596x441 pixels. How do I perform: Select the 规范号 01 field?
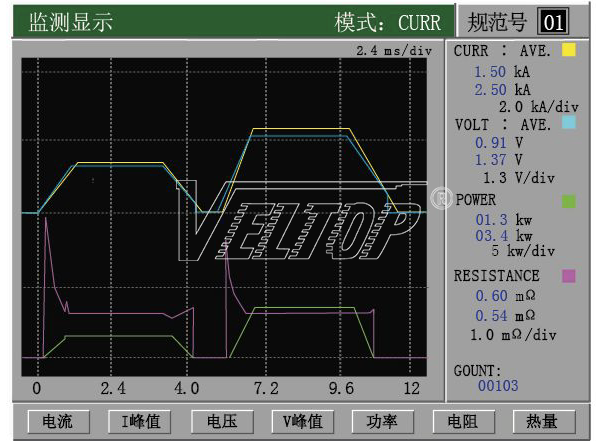[x=553, y=22]
